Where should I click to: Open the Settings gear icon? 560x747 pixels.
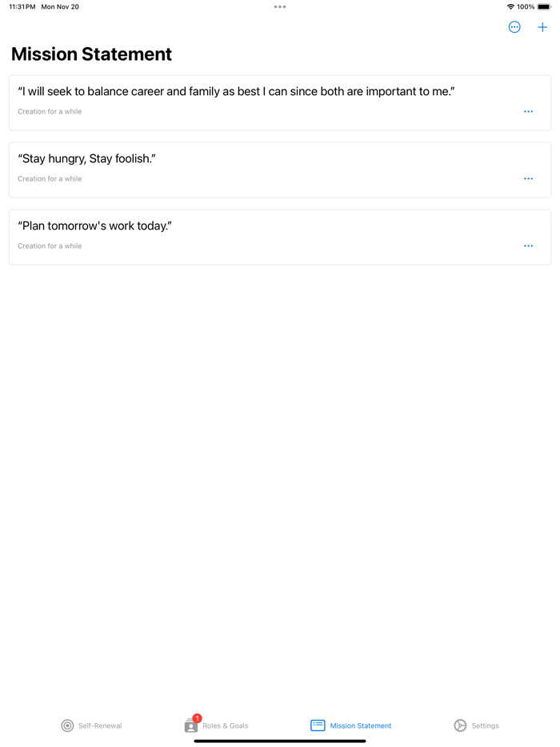[460, 725]
